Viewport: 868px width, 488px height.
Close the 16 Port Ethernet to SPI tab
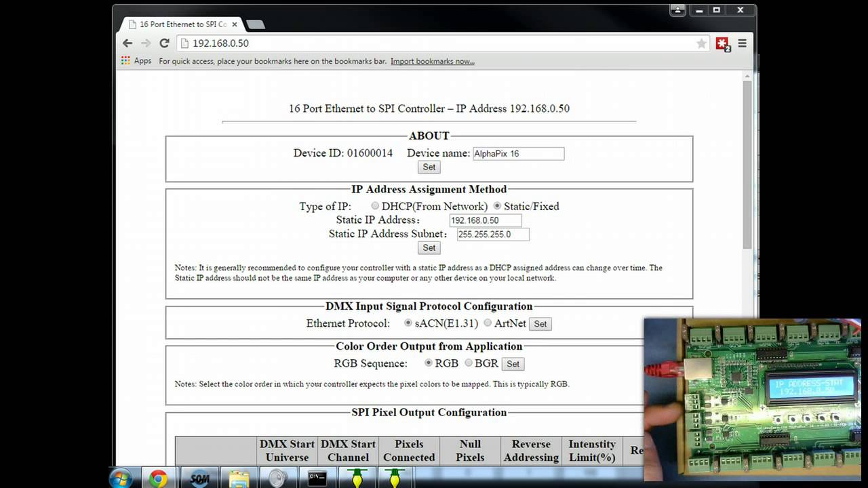tap(235, 24)
